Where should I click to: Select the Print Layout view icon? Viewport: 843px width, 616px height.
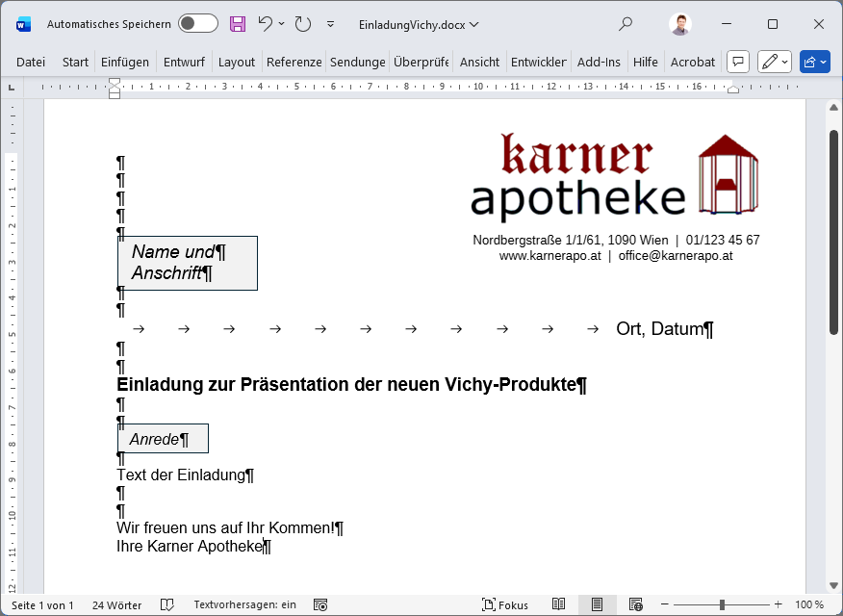coord(597,604)
